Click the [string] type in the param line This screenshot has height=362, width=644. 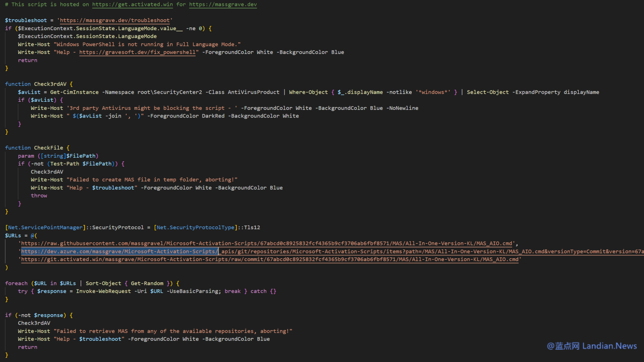point(53,156)
